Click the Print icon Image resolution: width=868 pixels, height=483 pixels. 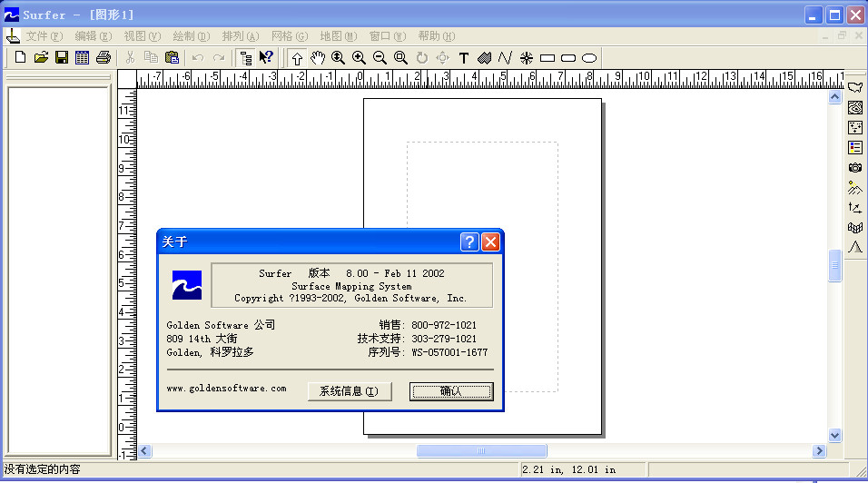tap(103, 57)
